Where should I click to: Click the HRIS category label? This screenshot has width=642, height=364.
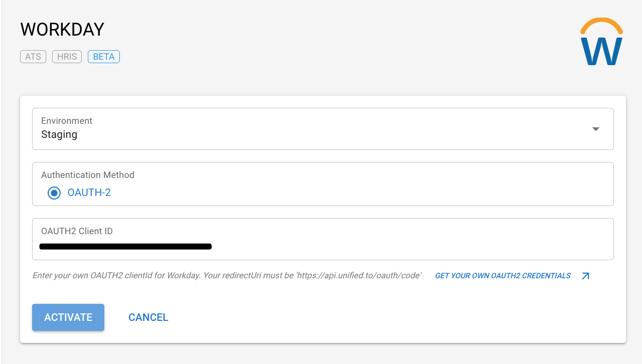[67, 57]
